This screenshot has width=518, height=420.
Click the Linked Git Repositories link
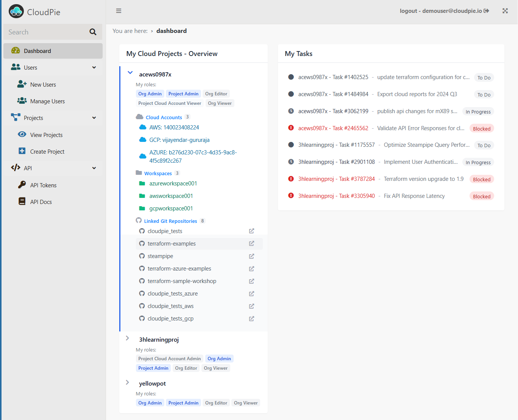click(170, 221)
